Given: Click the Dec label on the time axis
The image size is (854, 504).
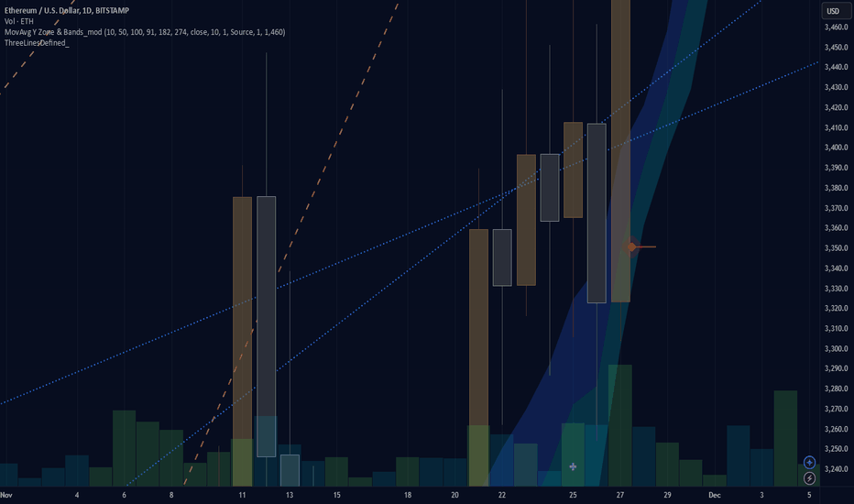Looking at the screenshot, I should click(x=715, y=495).
